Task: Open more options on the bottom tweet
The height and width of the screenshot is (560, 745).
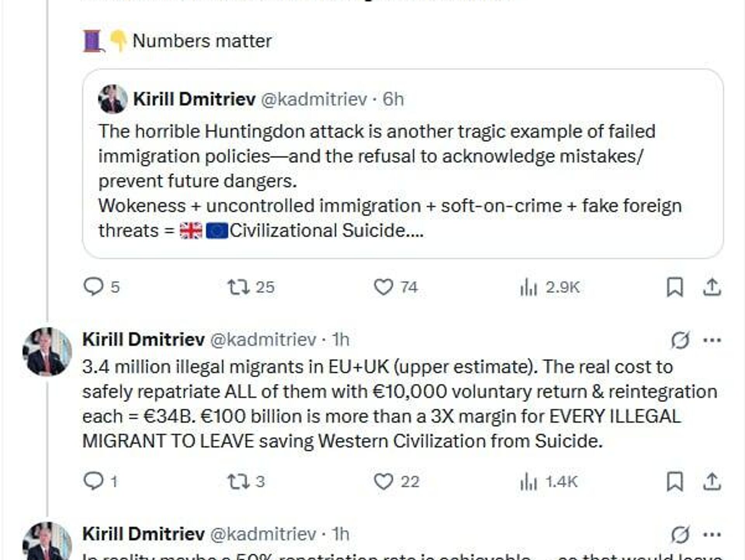Action: point(712,535)
